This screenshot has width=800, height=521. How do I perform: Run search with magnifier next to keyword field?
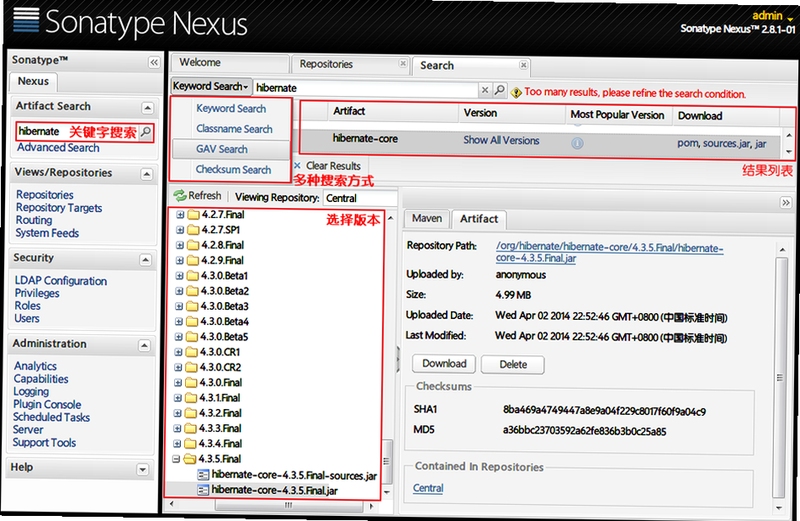point(500,90)
